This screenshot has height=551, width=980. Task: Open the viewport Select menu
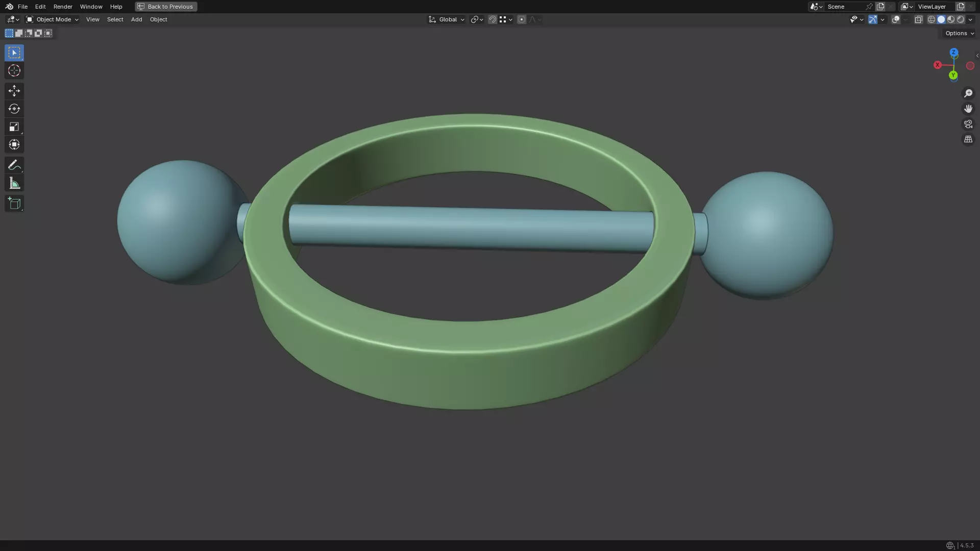pyautogui.click(x=115, y=19)
